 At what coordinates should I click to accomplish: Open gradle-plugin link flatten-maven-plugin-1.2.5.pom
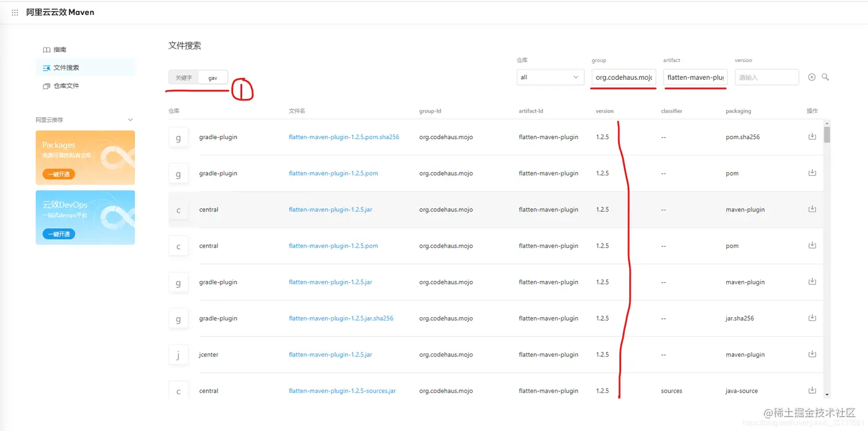[334, 174]
